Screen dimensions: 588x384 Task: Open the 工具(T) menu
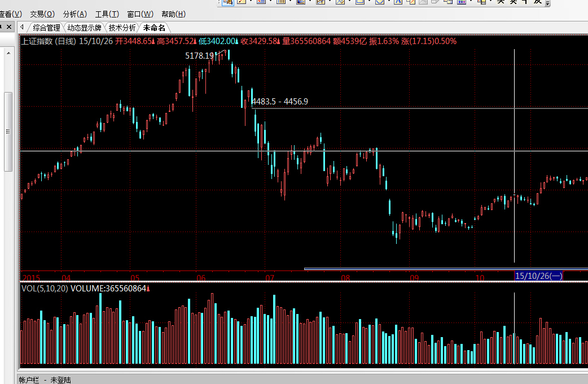coord(107,14)
